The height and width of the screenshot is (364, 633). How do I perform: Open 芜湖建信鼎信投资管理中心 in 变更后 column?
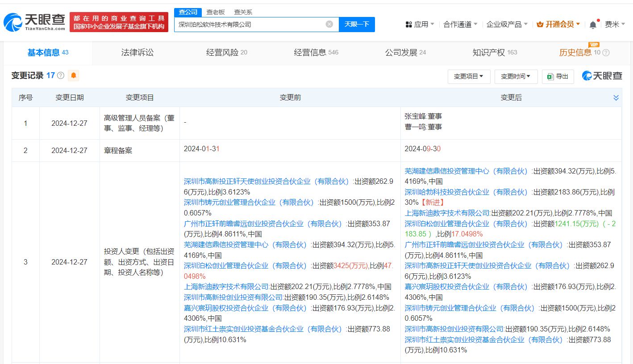click(466, 171)
